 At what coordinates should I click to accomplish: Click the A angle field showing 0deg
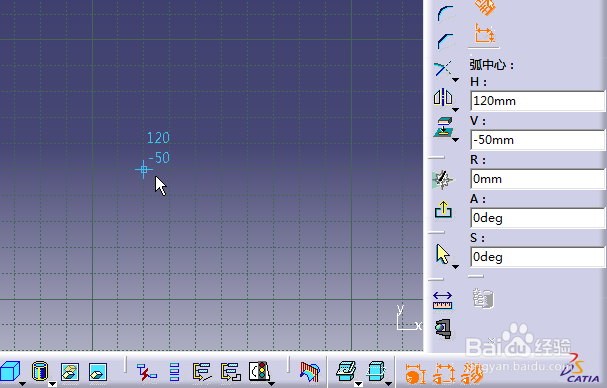(538, 218)
